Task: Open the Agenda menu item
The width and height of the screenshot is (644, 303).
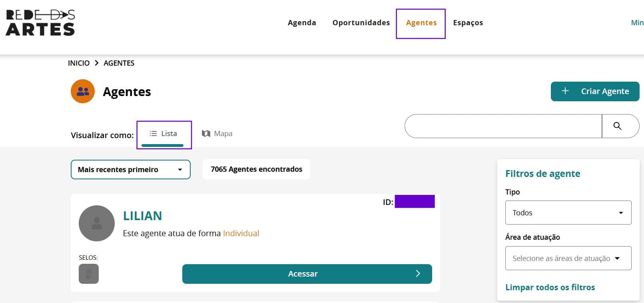Action: point(302,23)
